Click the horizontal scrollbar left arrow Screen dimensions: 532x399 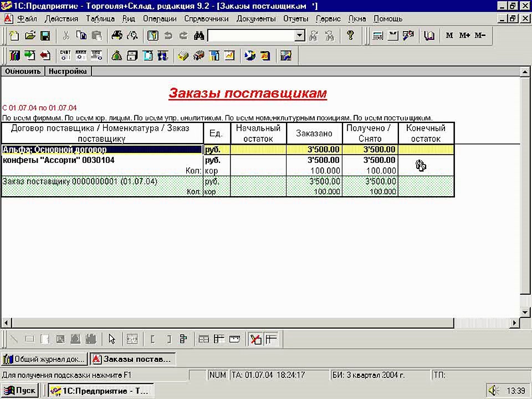pyautogui.click(x=7, y=323)
